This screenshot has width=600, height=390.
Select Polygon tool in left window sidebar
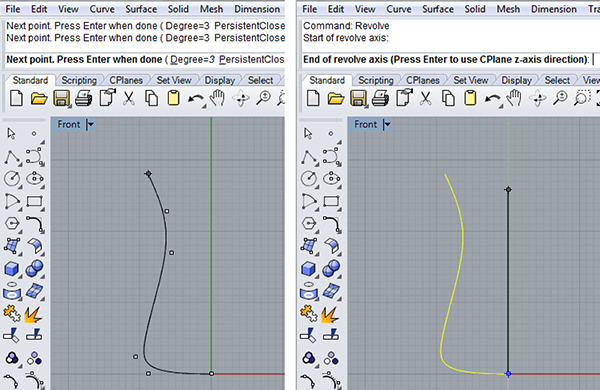click(12, 223)
